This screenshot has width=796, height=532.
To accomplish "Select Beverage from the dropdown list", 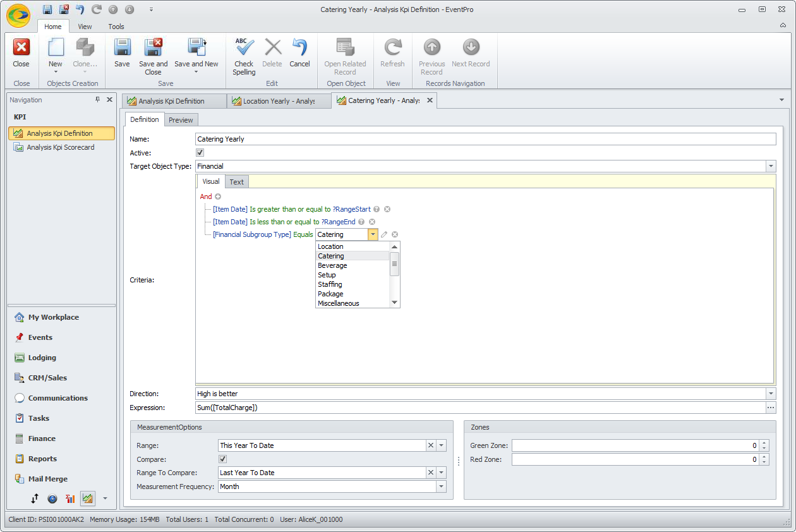I will click(353, 265).
